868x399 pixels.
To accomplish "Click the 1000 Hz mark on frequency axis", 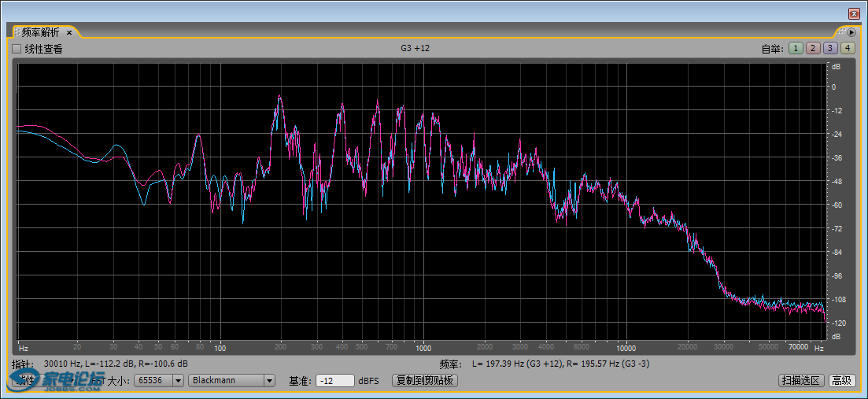I will tap(423, 347).
